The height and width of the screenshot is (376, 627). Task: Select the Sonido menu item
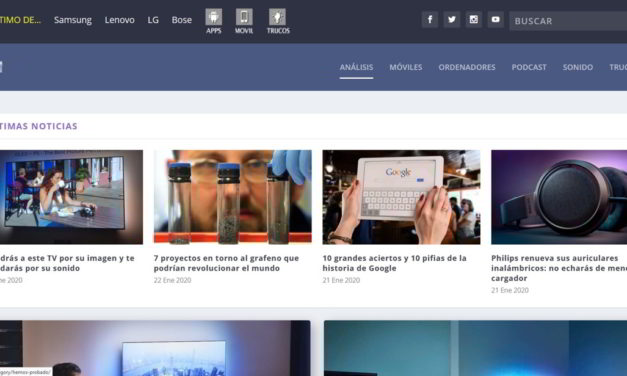[578, 67]
